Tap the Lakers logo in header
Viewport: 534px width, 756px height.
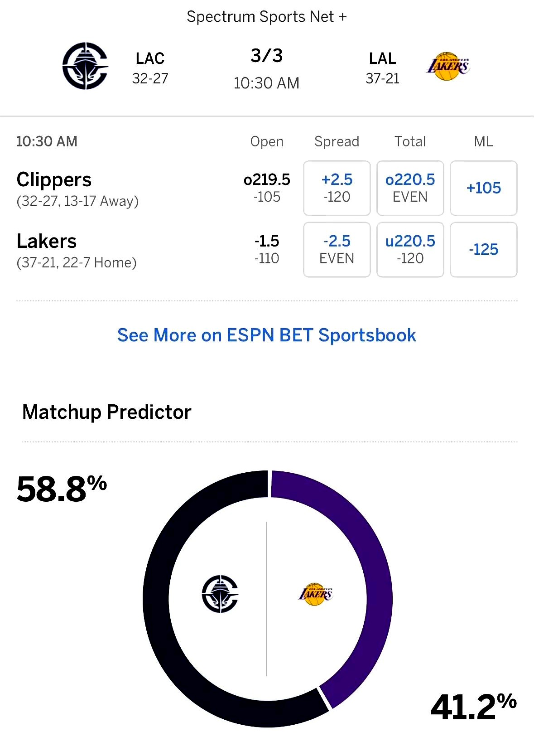point(448,66)
